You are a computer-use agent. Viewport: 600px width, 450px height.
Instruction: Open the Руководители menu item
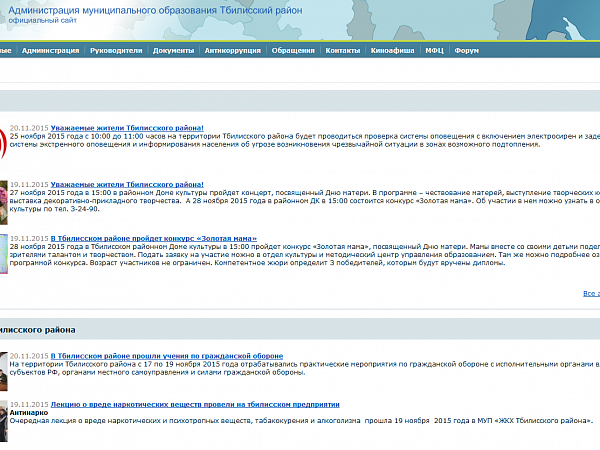116,49
